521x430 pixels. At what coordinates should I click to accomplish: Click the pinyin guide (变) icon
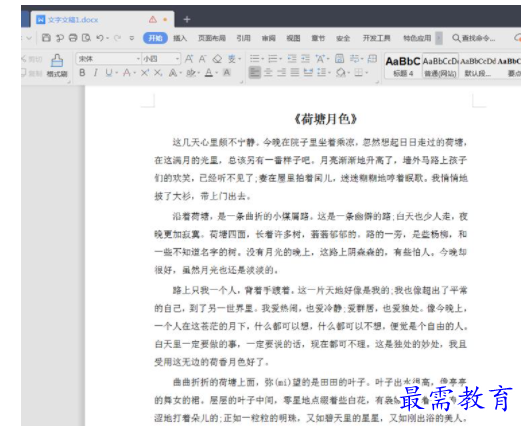(232, 59)
